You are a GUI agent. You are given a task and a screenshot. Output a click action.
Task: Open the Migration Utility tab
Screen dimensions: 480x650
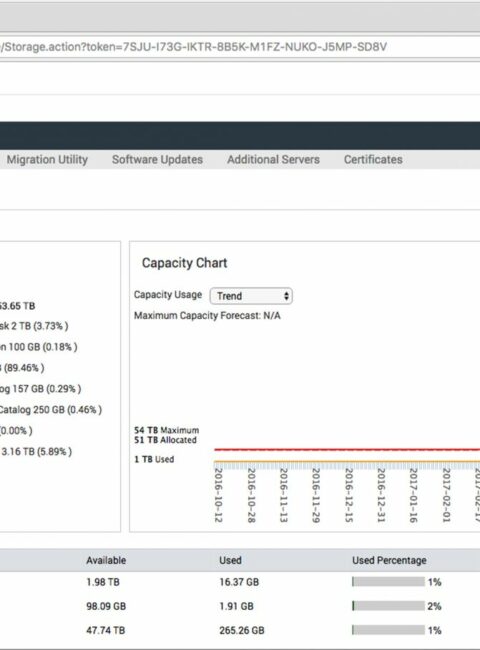pyautogui.click(x=47, y=160)
